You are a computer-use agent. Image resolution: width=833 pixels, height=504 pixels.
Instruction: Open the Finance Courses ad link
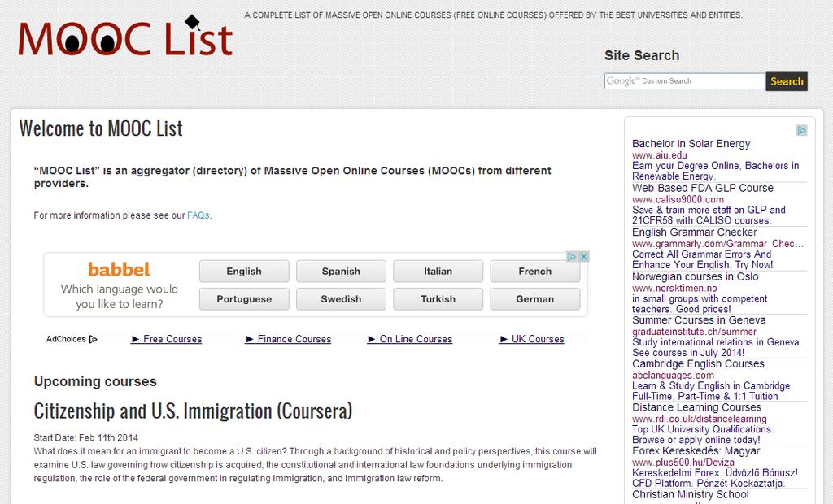(x=288, y=339)
